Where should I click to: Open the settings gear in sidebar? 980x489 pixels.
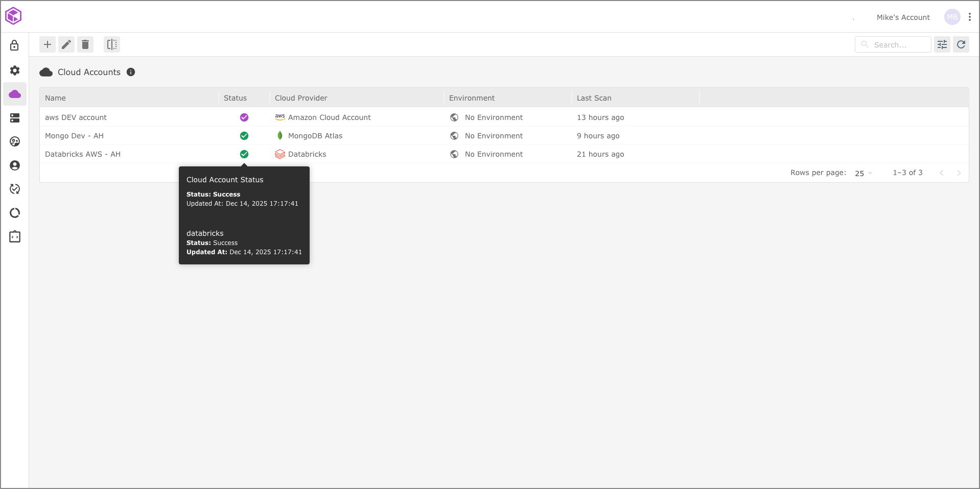pyautogui.click(x=15, y=70)
